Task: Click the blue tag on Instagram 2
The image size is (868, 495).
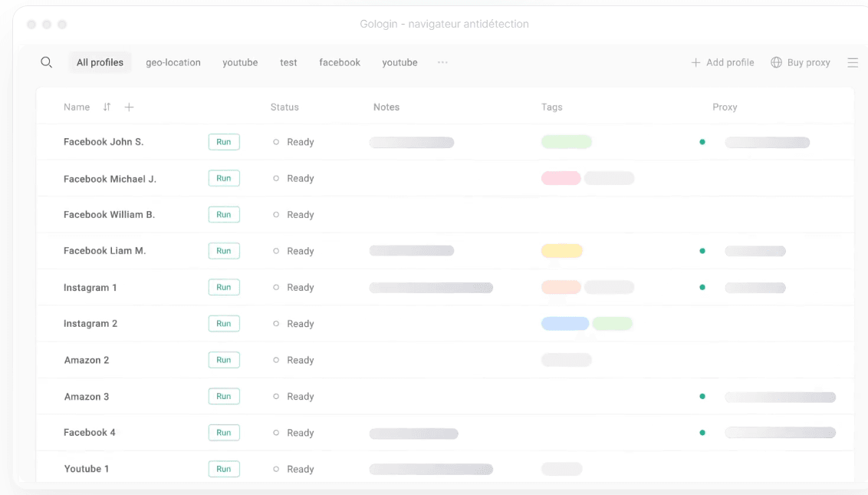Action: [564, 324]
